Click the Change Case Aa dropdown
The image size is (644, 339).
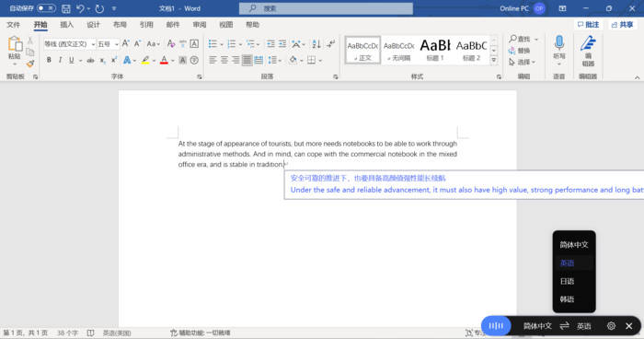click(154, 43)
